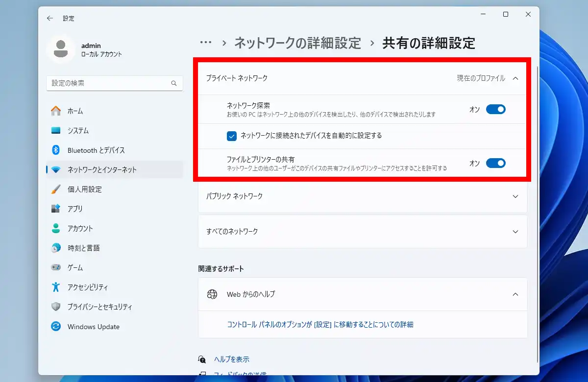Click the ゲーム controller icon
The width and height of the screenshot is (588, 382).
point(56,267)
